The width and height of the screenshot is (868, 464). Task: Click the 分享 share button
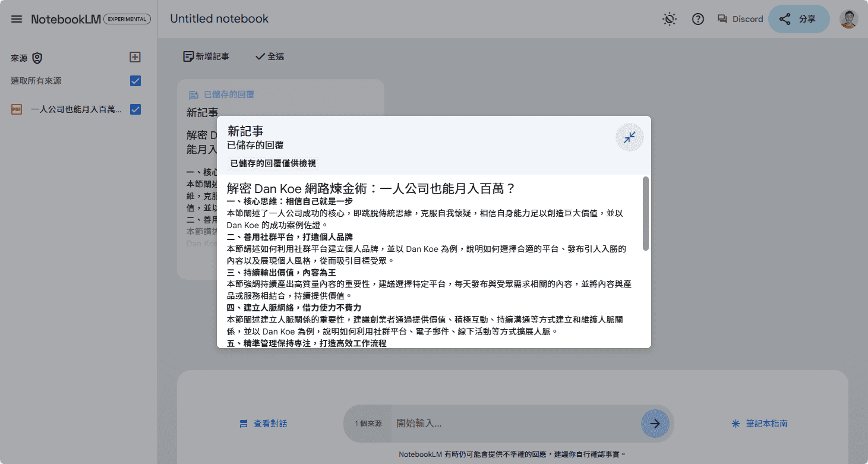[798, 19]
